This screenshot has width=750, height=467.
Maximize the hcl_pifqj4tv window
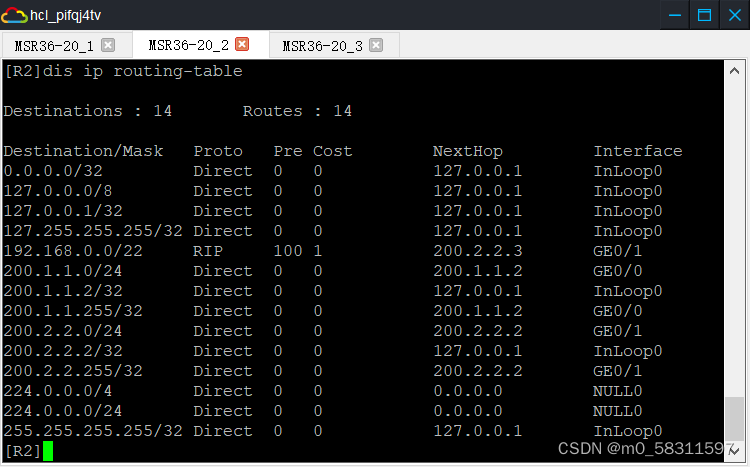tap(704, 15)
